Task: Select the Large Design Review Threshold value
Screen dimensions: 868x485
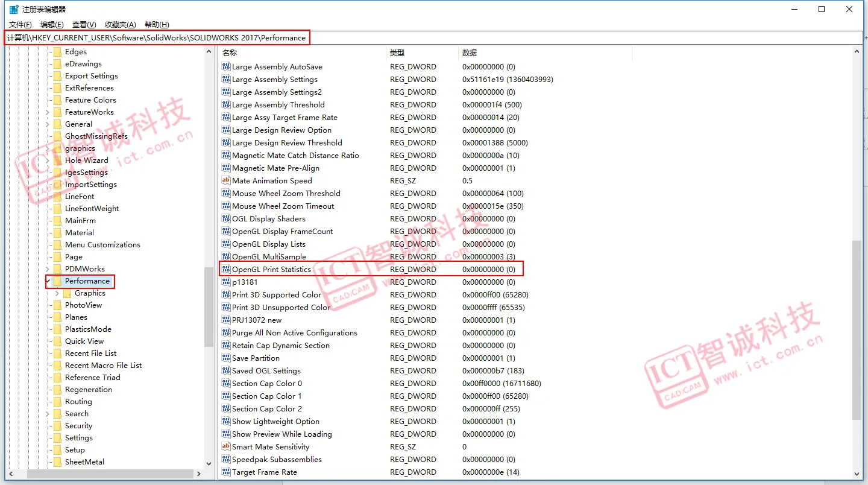Action: coord(287,143)
